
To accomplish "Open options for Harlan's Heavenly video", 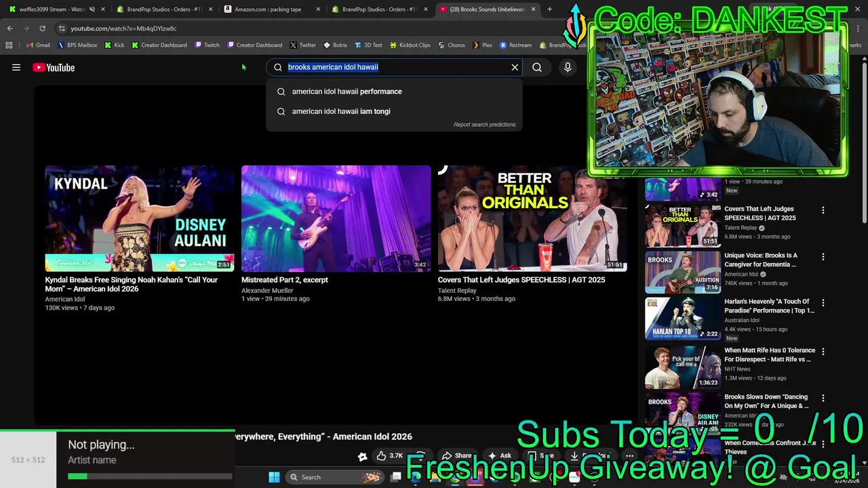I will tap(823, 303).
